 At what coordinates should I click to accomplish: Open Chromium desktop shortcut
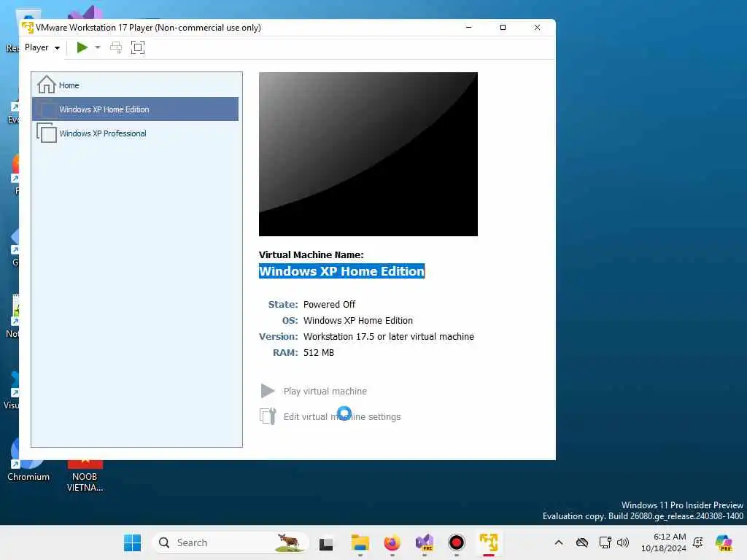coord(28,459)
